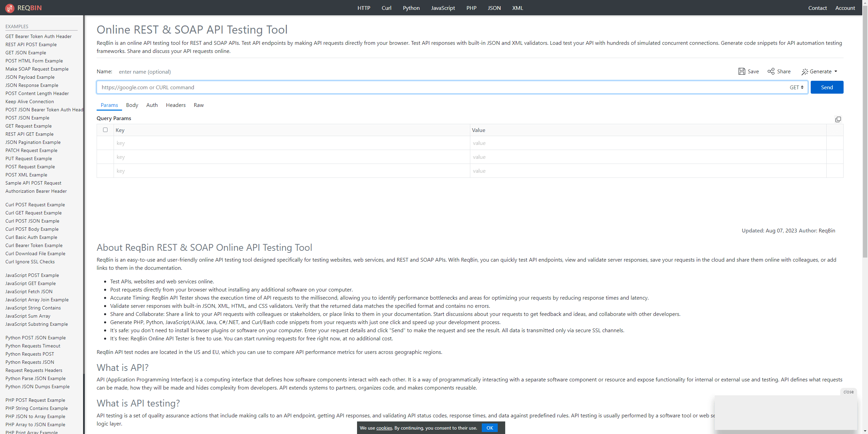Open Make SOAP Request Example
Screen dimensions: 868x434
click(37, 69)
